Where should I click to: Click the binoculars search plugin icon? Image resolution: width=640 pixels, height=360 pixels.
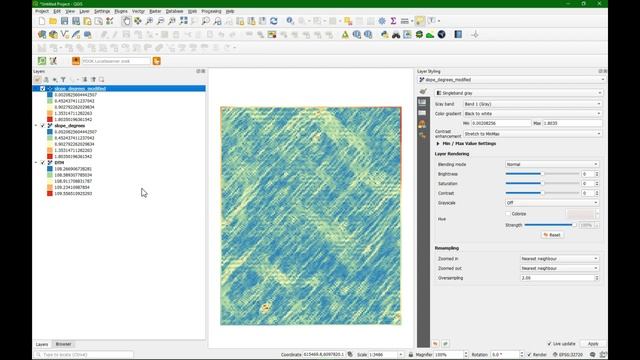(x=396, y=35)
